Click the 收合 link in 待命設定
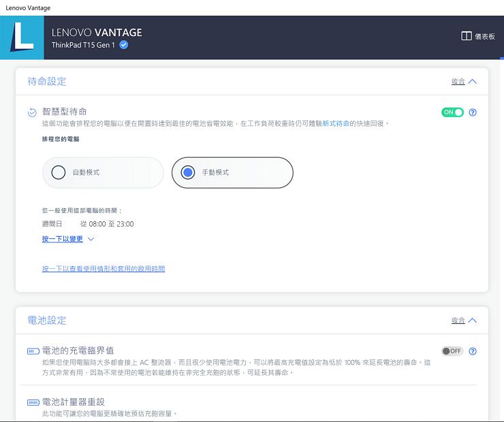 pos(458,82)
